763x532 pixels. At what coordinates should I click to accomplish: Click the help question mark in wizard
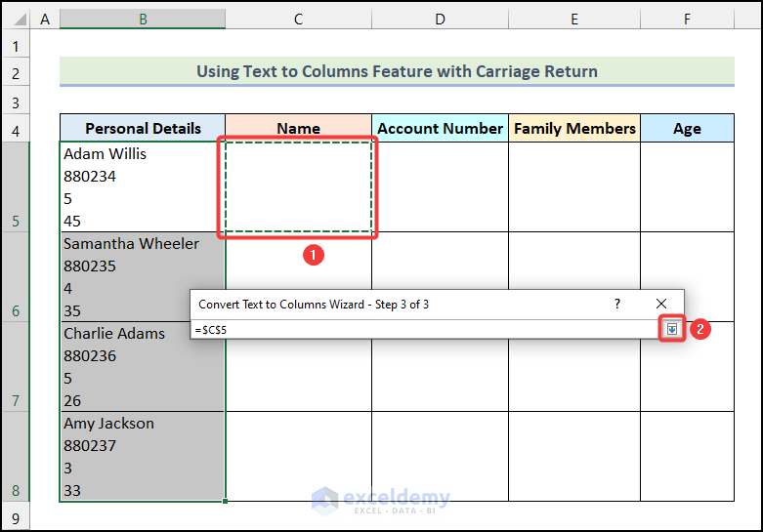616,304
